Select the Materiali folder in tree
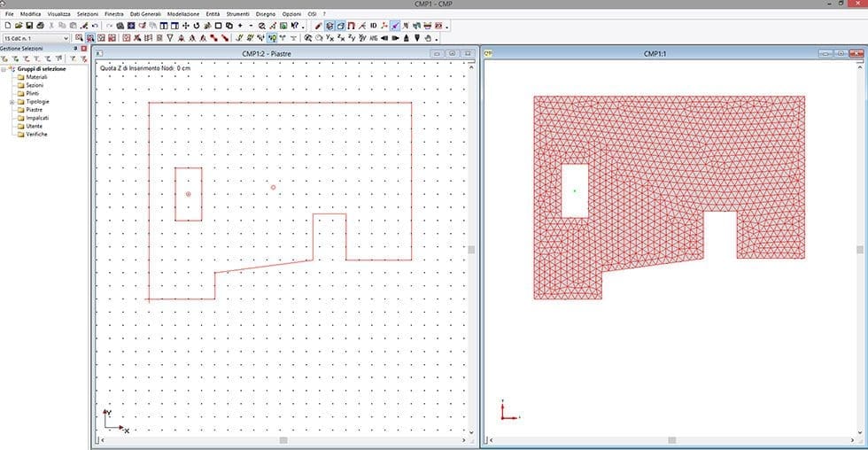Image resolution: width=868 pixels, height=450 pixels. click(36, 77)
